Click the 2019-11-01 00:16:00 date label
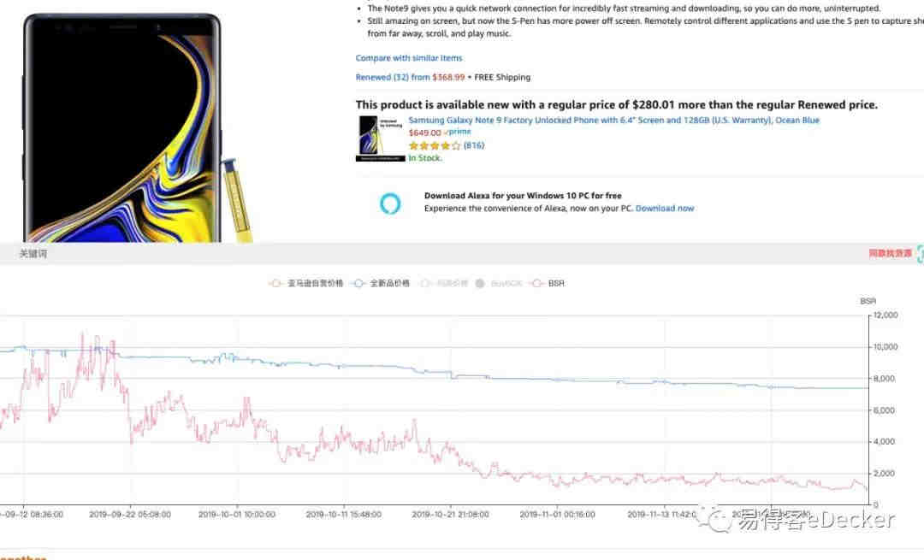The image size is (924, 560). (x=558, y=515)
